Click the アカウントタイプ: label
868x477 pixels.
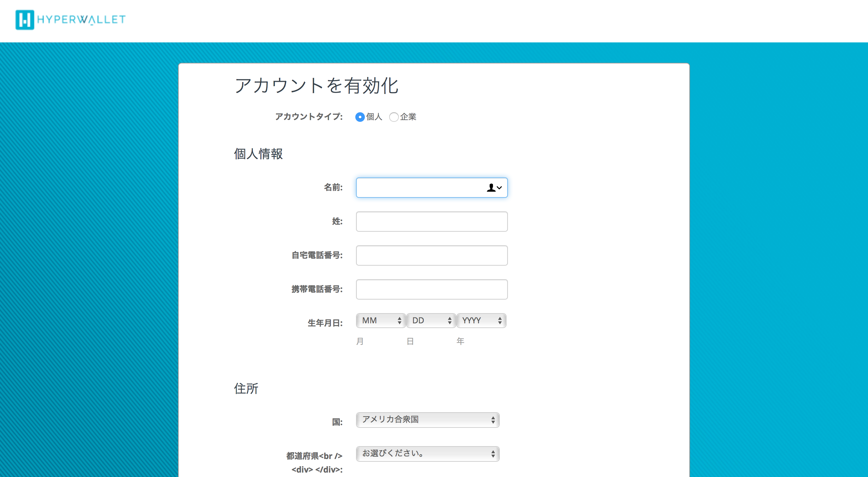point(309,117)
